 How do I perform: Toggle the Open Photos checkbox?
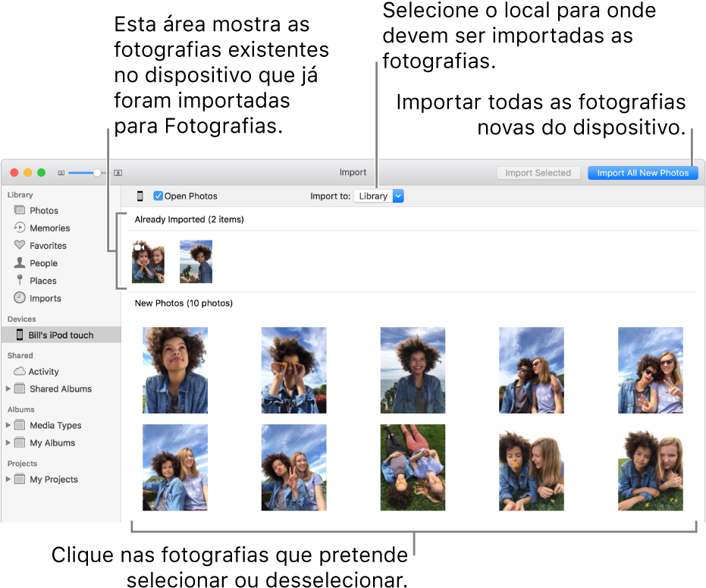coord(158,196)
